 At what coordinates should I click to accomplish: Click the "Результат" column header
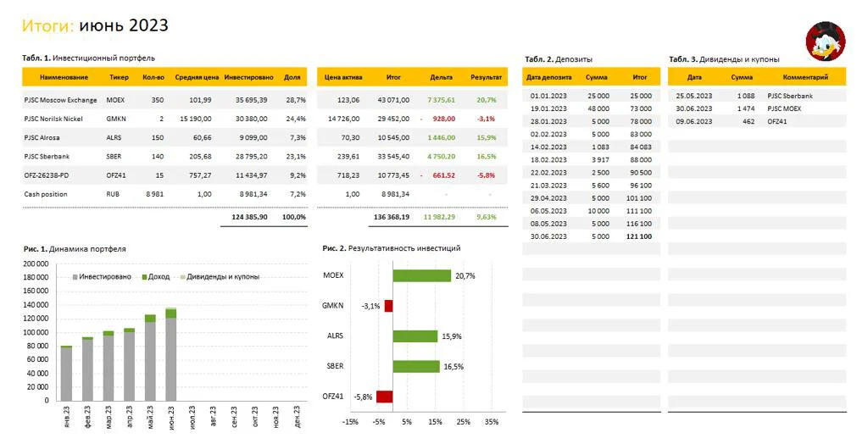(x=486, y=77)
